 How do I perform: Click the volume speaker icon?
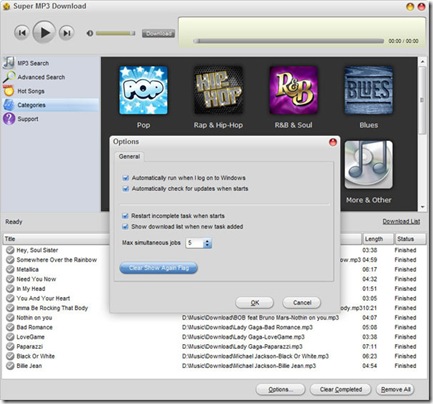pos(90,33)
